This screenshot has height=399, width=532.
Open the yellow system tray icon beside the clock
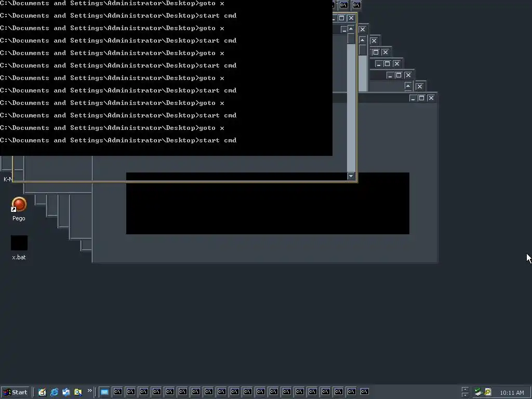[x=488, y=392]
